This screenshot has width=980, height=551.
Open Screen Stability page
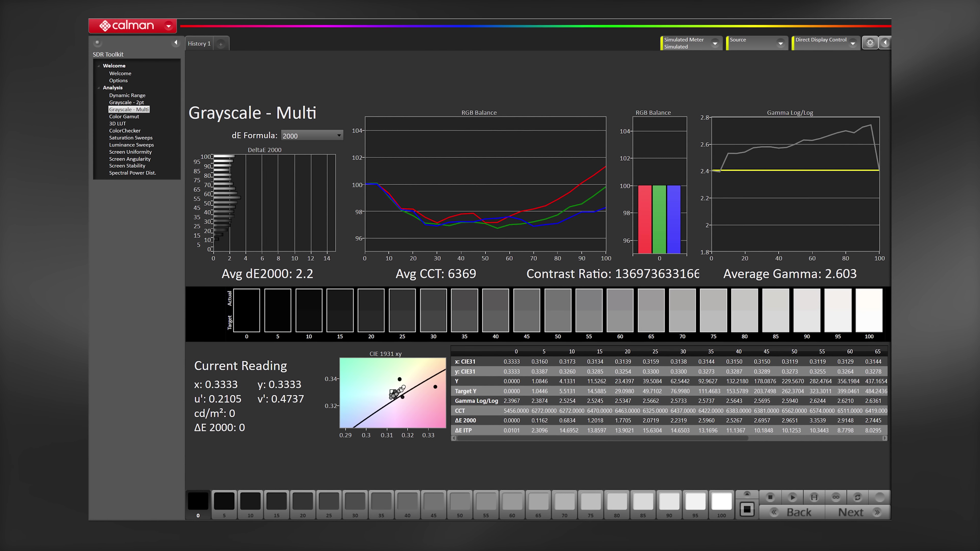127,166
